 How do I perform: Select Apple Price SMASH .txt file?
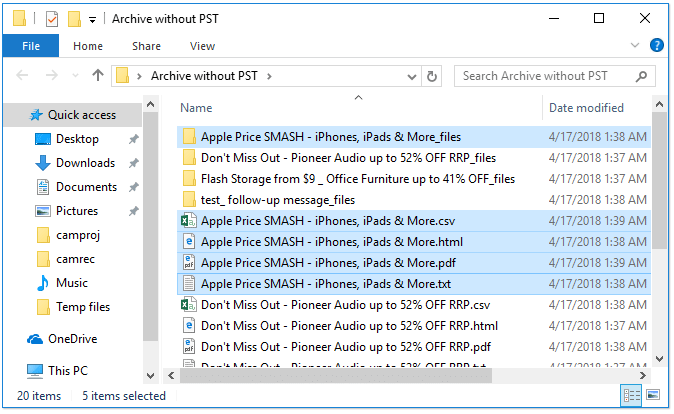[x=414, y=284]
